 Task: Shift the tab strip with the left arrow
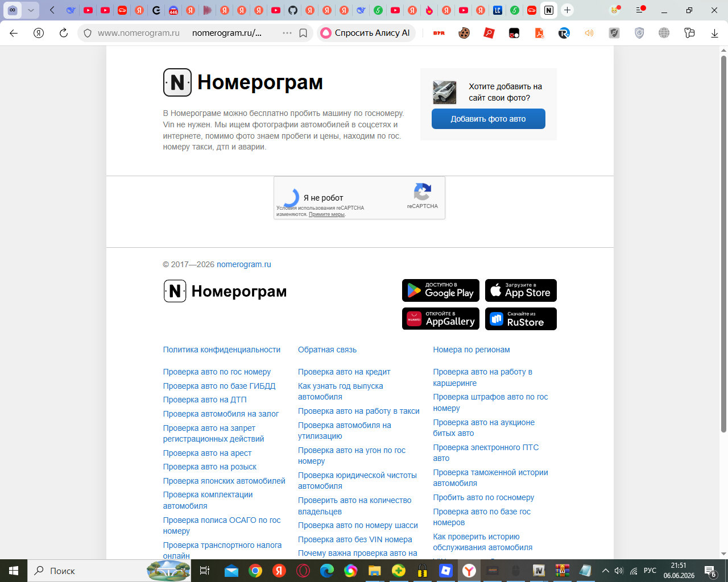point(52,10)
